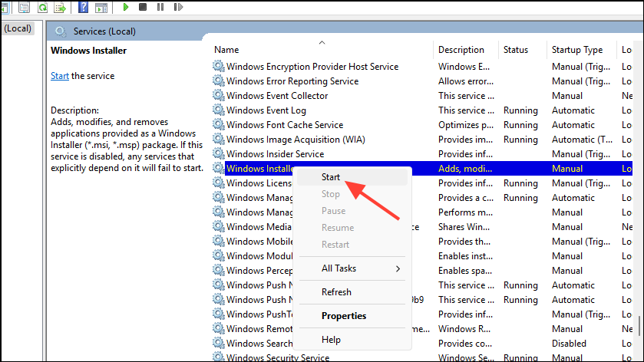Click the 'Optimizes p...' description cell
Image resolution: width=644 pixels, height=362 pixels.
(466, 125)
